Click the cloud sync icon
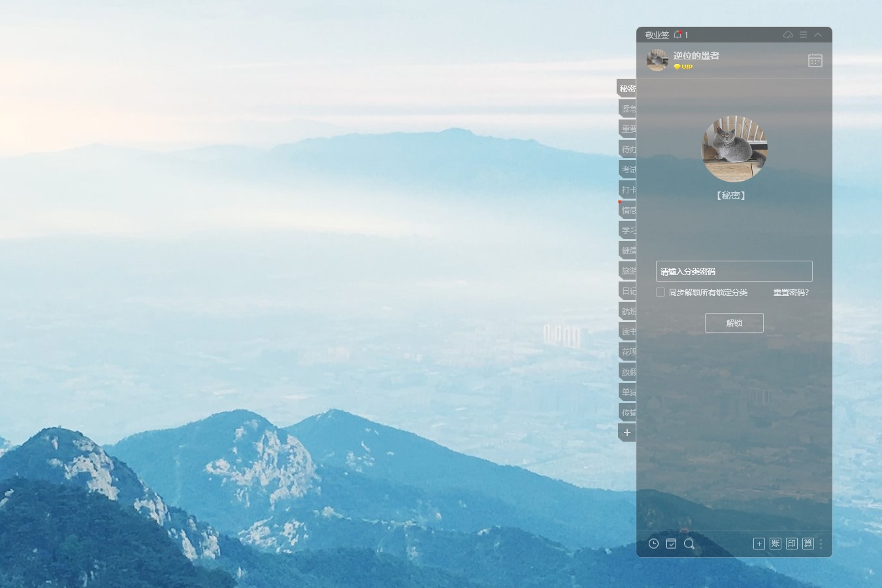 [x=788, y=35]
